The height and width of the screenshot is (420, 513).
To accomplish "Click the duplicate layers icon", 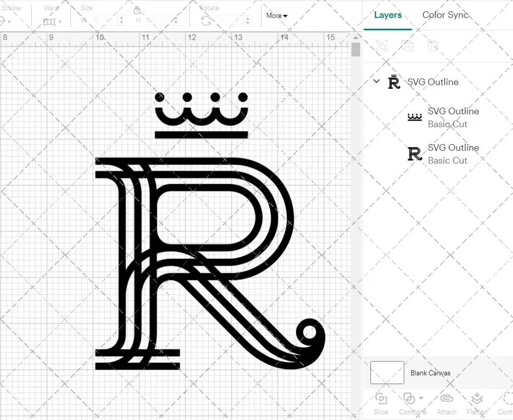I will pos(408,46).
